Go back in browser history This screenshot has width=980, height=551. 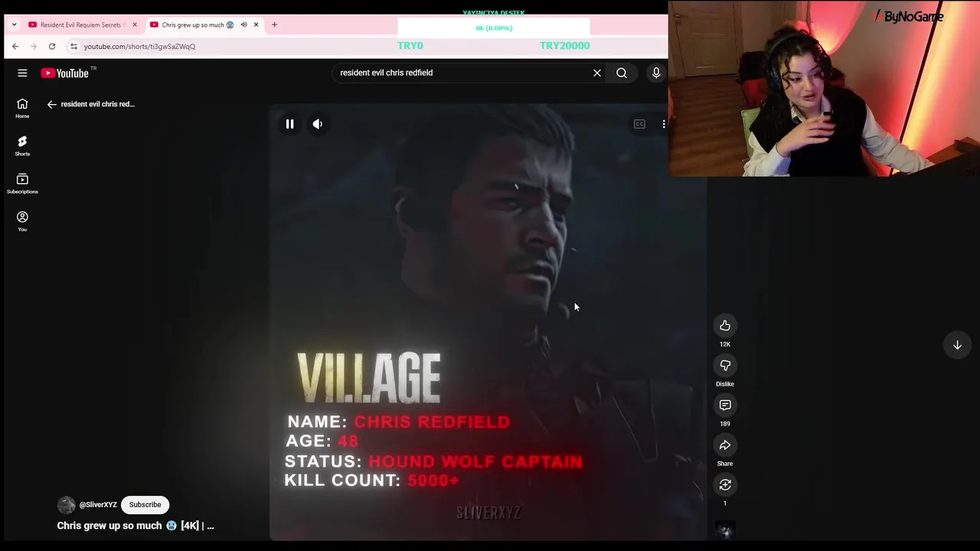click(15, 47)
